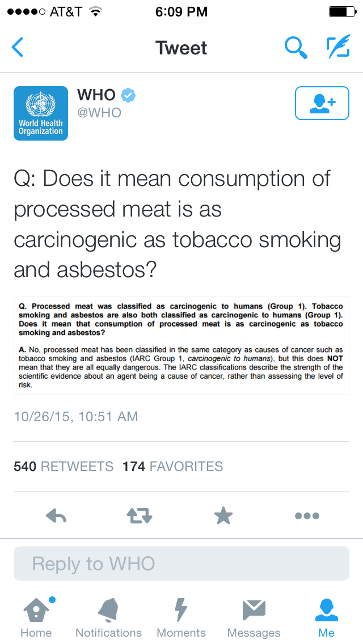This screenshot has width=363, height=644.
Task: Tap the back arrow icon
Action: point(18,48)
